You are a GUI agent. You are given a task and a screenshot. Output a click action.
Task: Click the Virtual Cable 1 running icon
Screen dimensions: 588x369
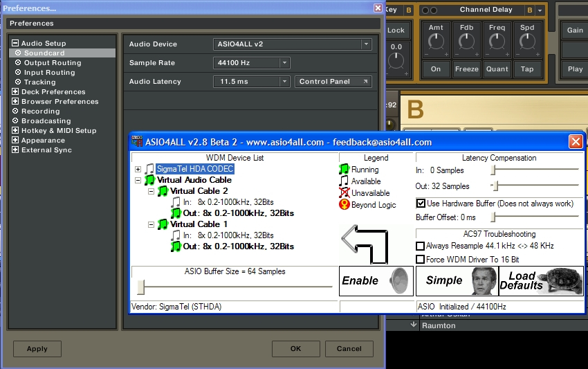pyautogui.click(x=163, y=224)
